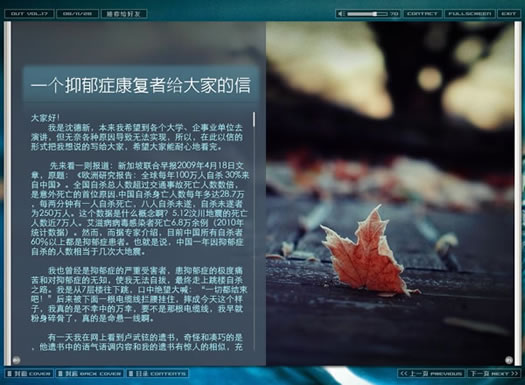Go to the Cover page
The width and height of the screenshot is (525, 385).
[x=29, y=373]
